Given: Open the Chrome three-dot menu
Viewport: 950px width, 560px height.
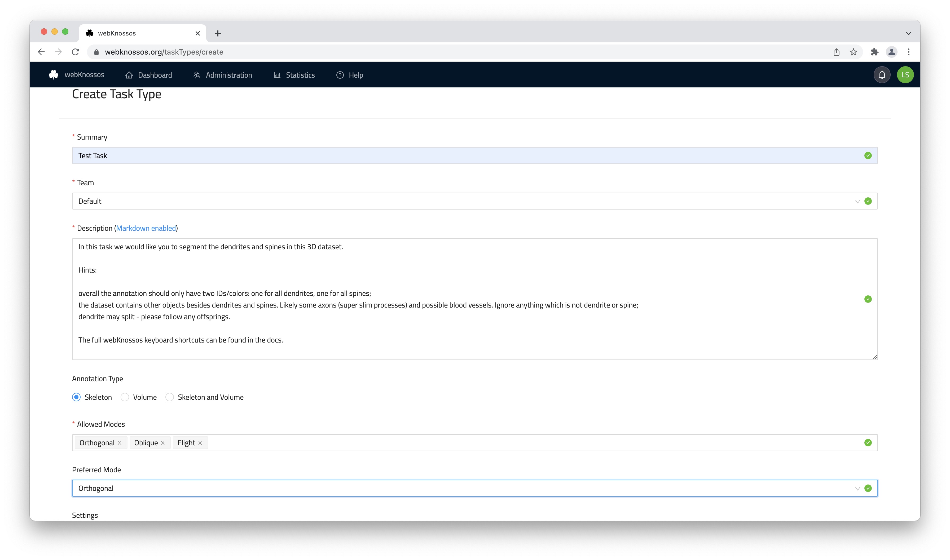Looking at the screenshot, I should tap(908, 52).
